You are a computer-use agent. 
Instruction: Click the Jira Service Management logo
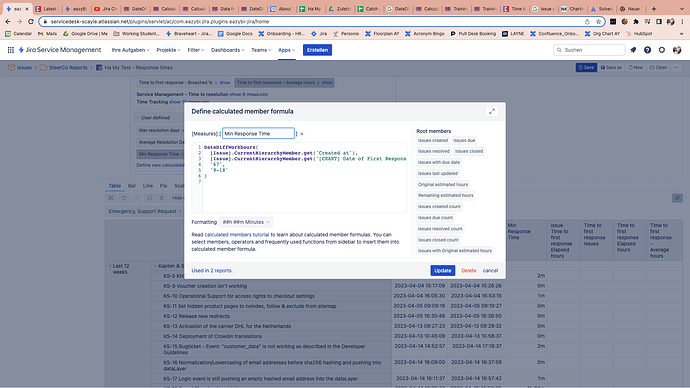coord(60,50)
